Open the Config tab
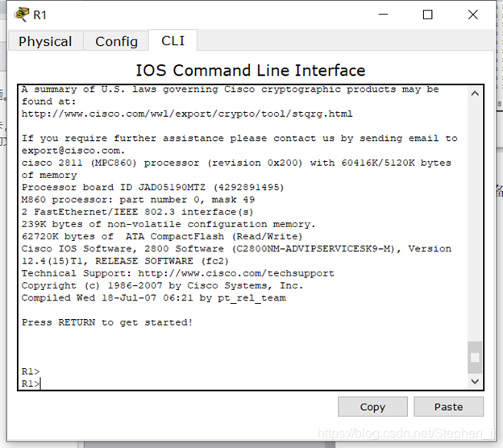The height and width of the screenshot is (448, 503). (x=116, y=41)
